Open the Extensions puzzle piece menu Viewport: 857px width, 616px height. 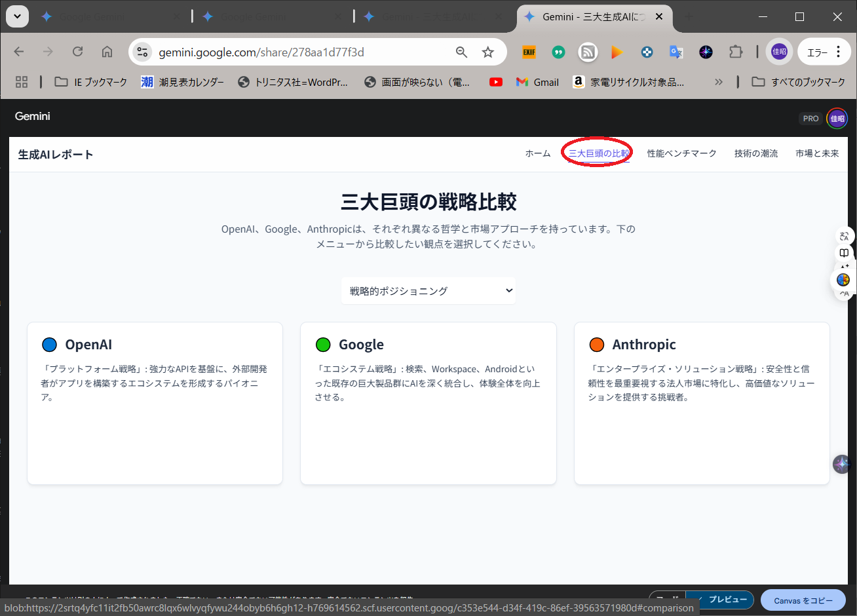pos(736,52)
